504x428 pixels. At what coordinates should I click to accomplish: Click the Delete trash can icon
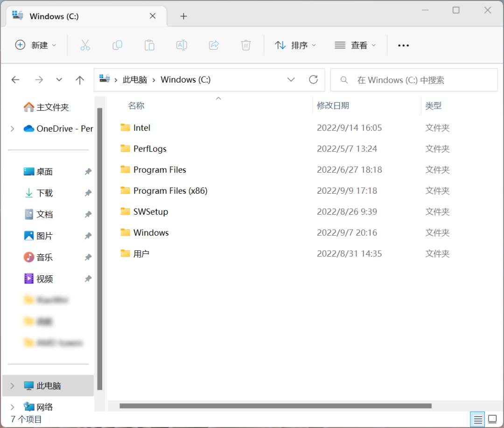pyautogui.click(x=246, y=45)
